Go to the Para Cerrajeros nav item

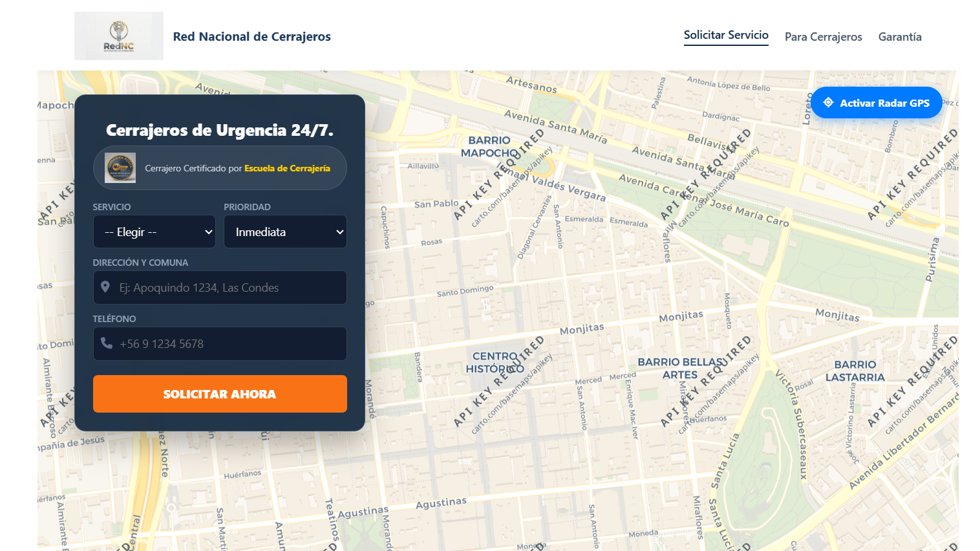point(823,37)
